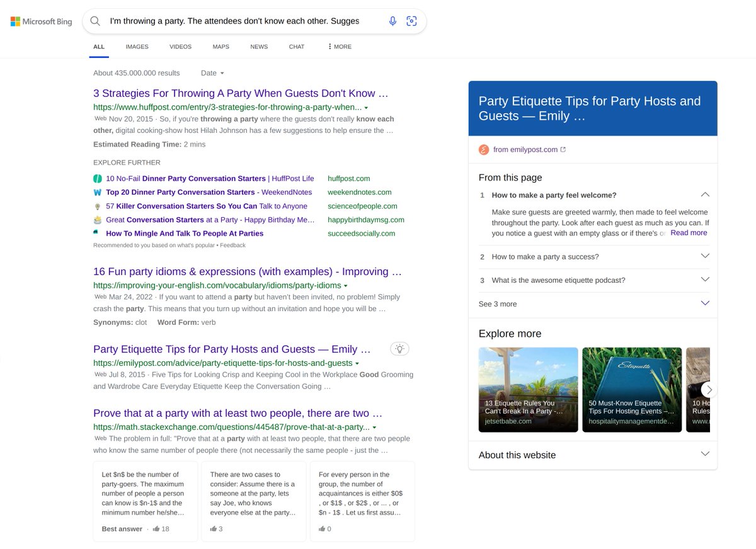Click the Emily Post site logo icon
The image size is (756, 549).
tap(484, 150)
